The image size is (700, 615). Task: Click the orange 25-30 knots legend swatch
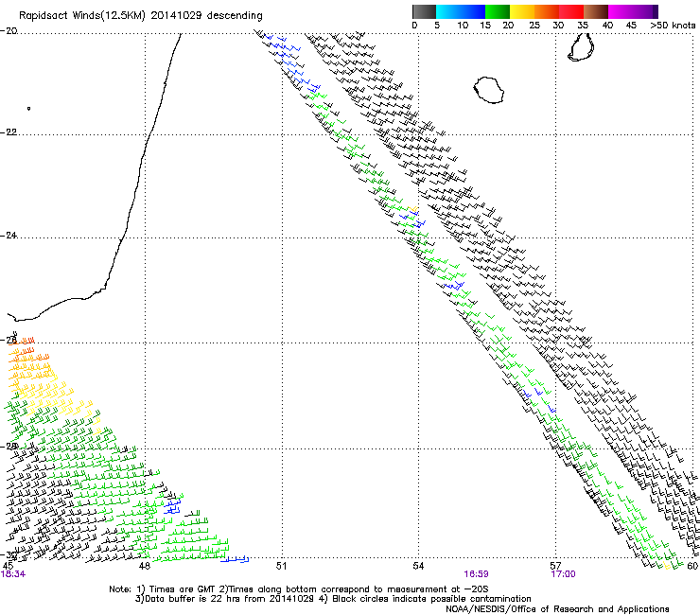coord(547,11)
